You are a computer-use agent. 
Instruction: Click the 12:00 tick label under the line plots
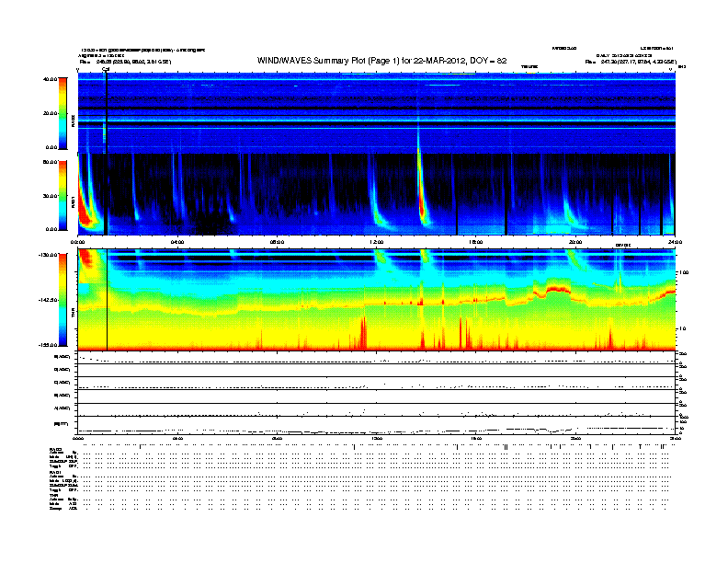(377, 438)
